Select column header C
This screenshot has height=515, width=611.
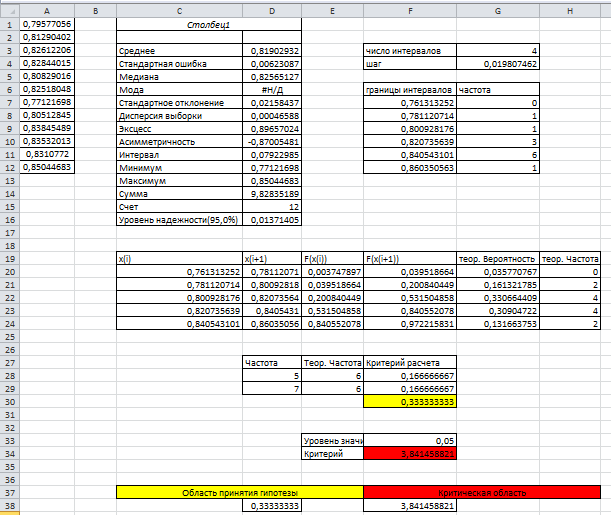[x=179, y=11]
